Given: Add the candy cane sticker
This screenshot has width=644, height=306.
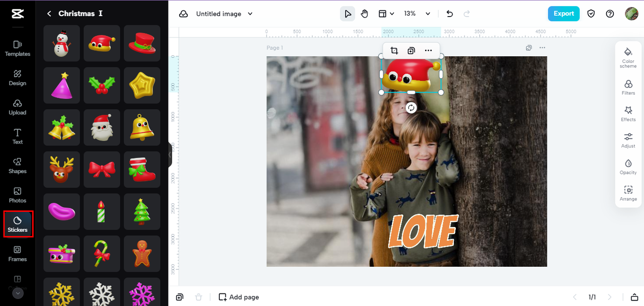Looking at the screenshot, I should click(102, 254).
